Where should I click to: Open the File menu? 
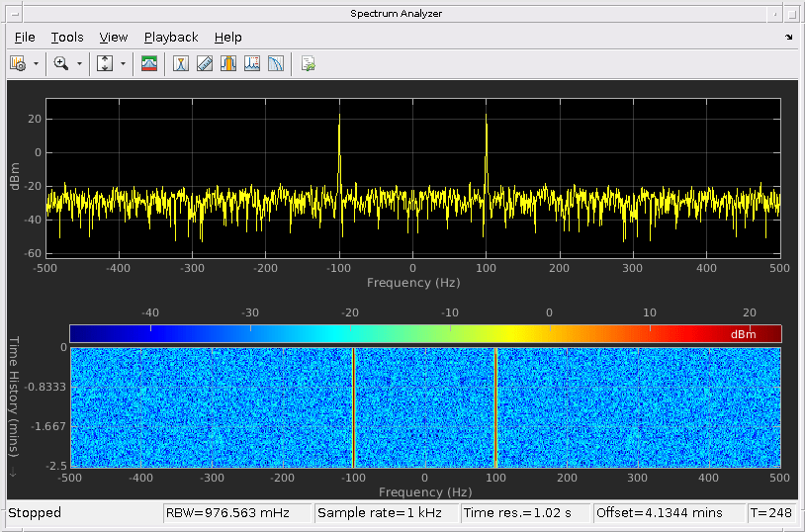click(x=25, y=37)
